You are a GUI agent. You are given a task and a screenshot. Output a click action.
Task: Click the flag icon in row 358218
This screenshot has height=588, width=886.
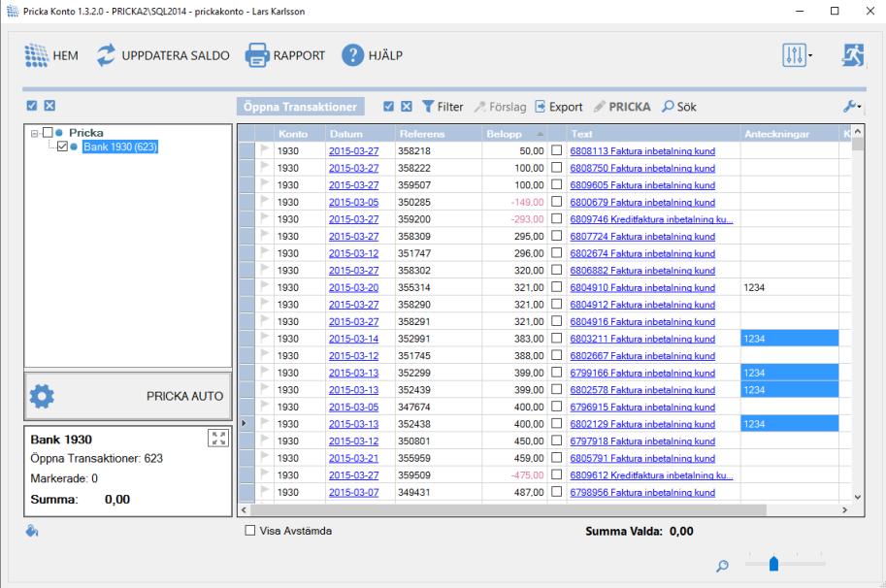265,150
